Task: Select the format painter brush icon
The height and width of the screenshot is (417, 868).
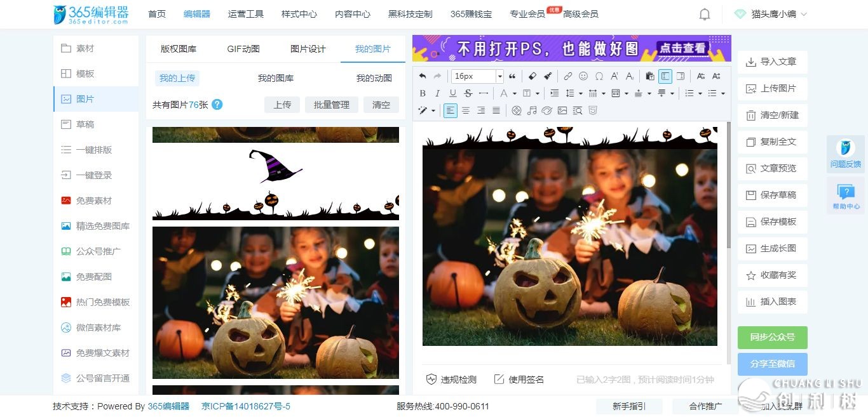Action: [x=548, y=76]
